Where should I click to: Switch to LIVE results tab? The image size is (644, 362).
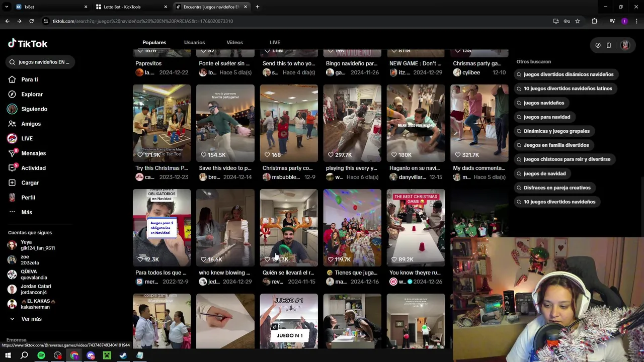pyautogui.click(x=275, y=43)
